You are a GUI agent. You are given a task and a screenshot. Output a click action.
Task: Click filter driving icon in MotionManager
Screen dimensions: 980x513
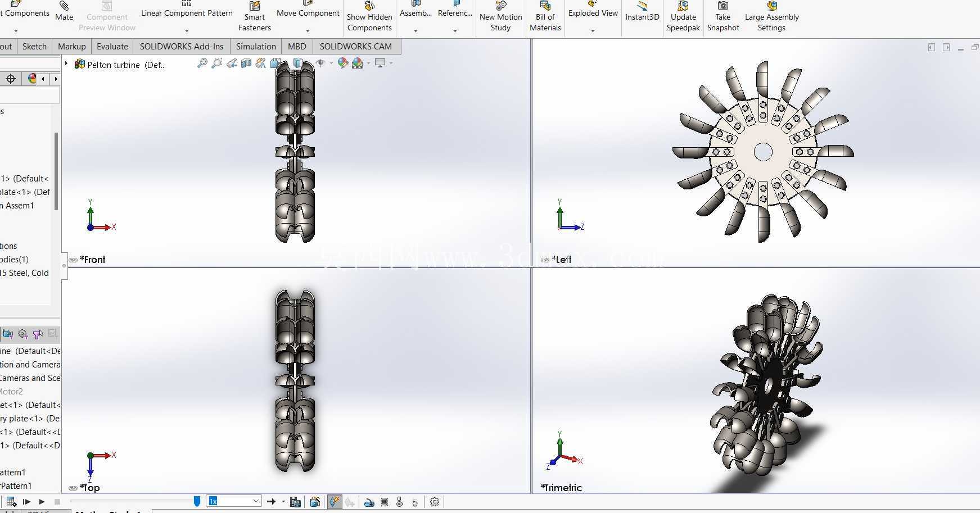pos(23,334)
